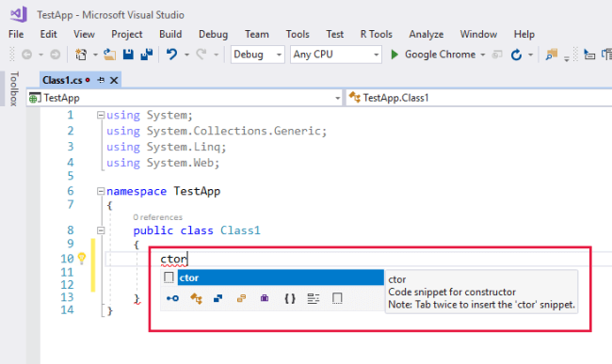The height and width of the screenshot is (364, 612).
Task: Start debugging with the green play icon
Action: tap(395, 55)
